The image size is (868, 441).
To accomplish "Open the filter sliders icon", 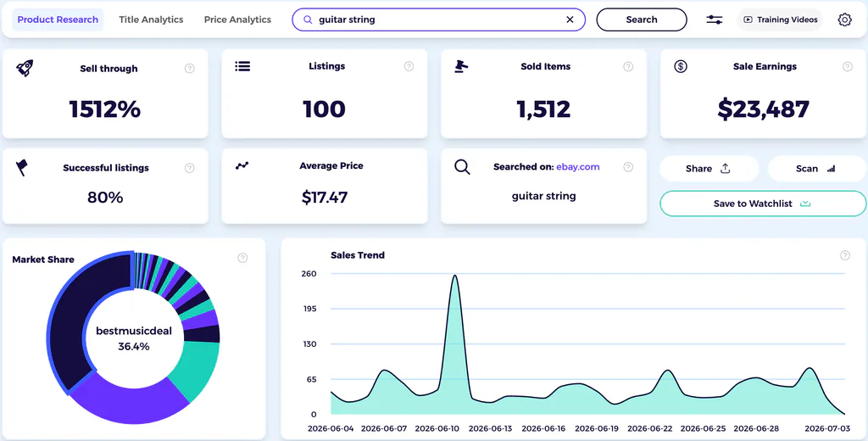I will click(x=714, y=20).
